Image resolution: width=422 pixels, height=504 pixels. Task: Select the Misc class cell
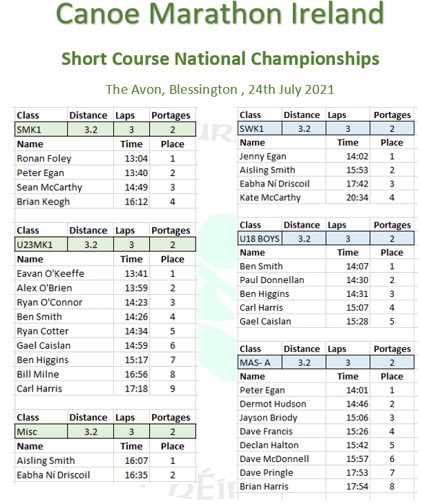point(41,432)
